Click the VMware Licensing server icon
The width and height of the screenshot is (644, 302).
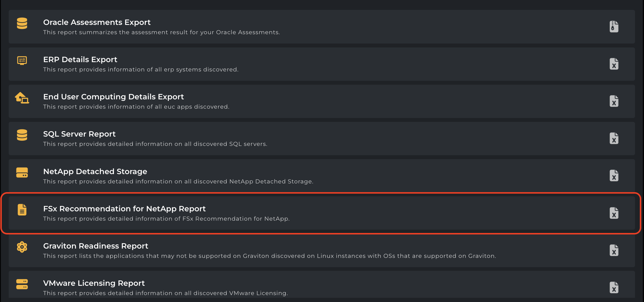tap(22, 284)
